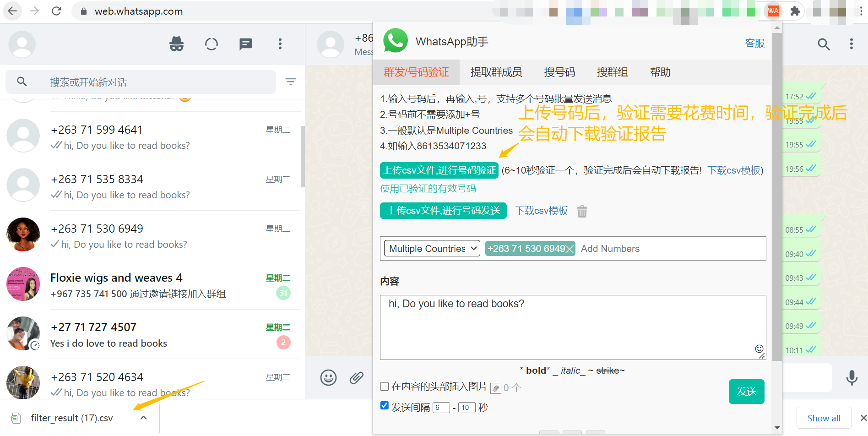Open the Multiple Countries dropdown
The image size is (868, 436).
pyautogui.click(x=432, y=249)
